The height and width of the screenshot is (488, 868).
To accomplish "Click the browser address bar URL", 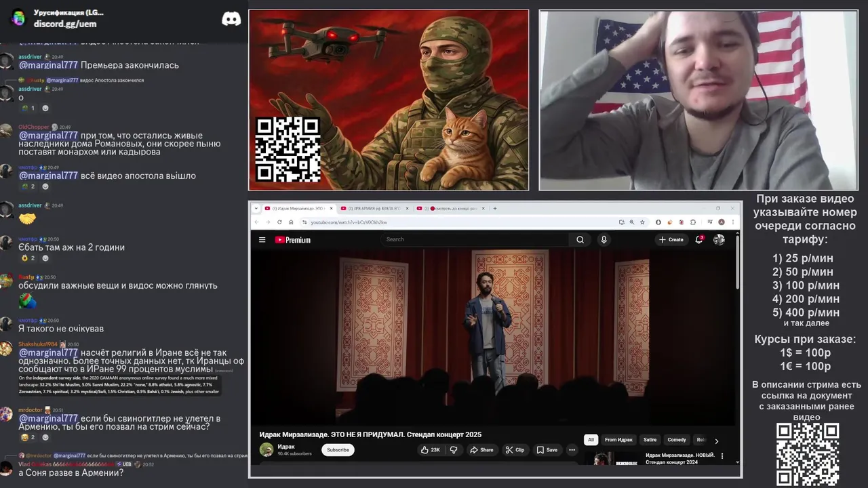I will point(349,222).
